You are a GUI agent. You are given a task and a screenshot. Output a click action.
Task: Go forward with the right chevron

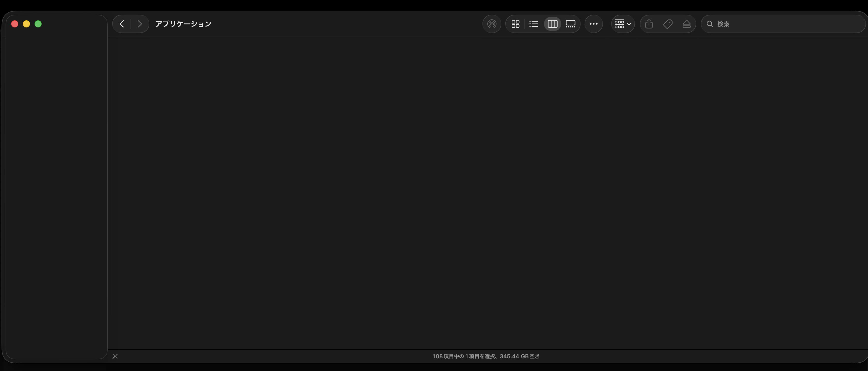[139, 24]
